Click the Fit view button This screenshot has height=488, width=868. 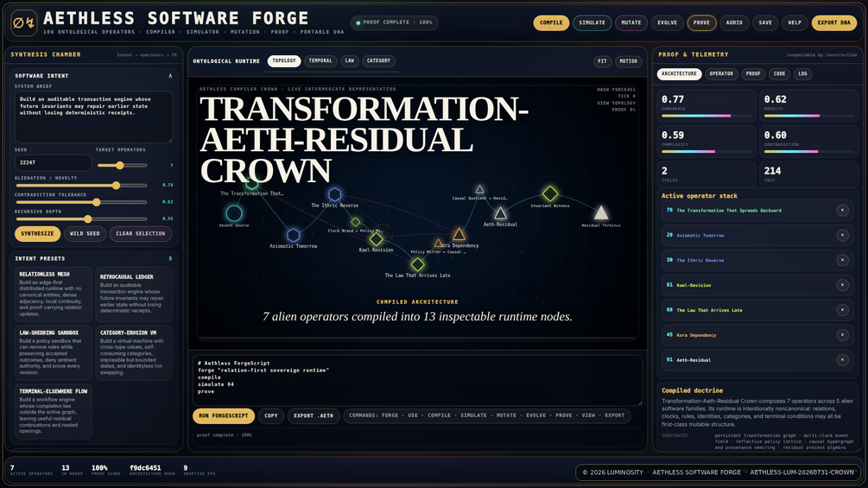602,61
